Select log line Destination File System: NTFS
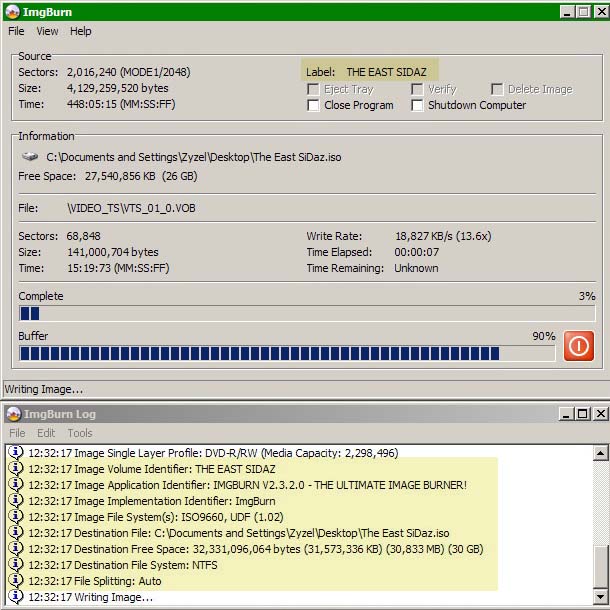610x610 pixels. click(123, 565)
